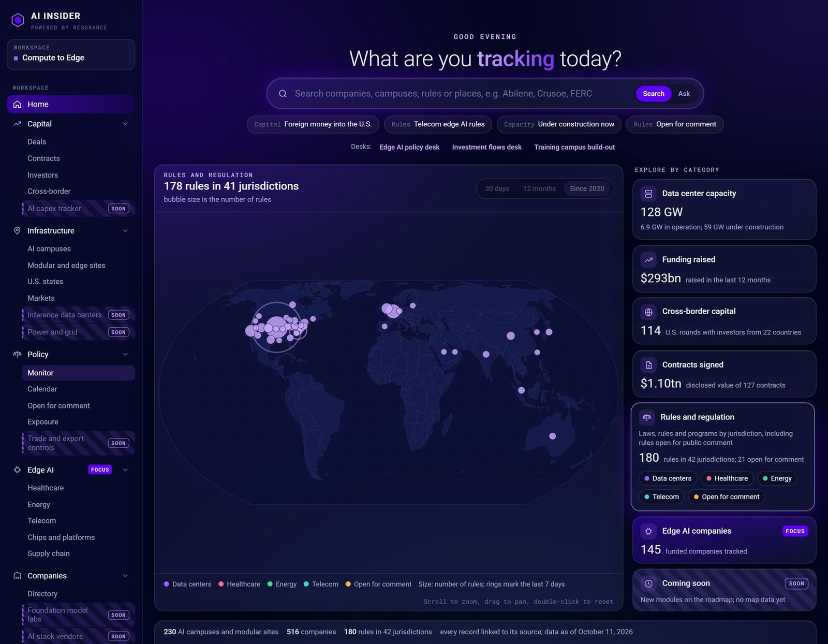
Task: Click the Funding raised trend icon
Action: click(x=648, y=260)
